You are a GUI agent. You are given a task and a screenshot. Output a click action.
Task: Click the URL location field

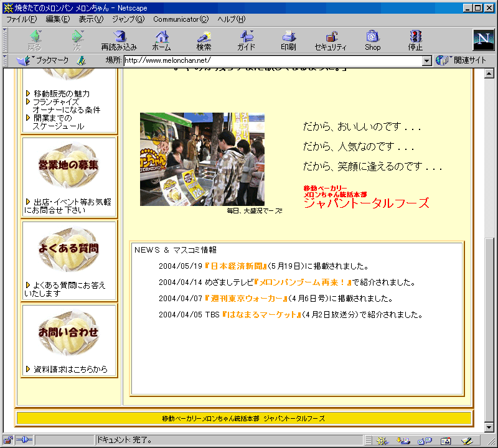[x=273, y=60]
